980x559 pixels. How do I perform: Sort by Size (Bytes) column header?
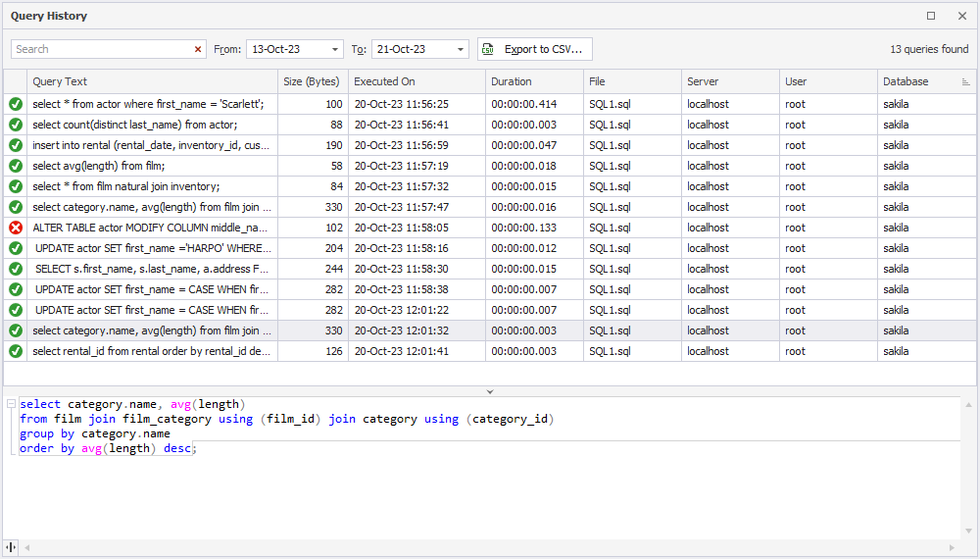tap(313, 82)
